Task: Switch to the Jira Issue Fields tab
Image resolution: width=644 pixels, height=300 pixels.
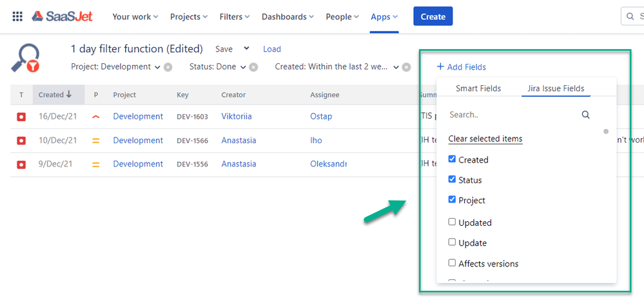Action: 556,88
